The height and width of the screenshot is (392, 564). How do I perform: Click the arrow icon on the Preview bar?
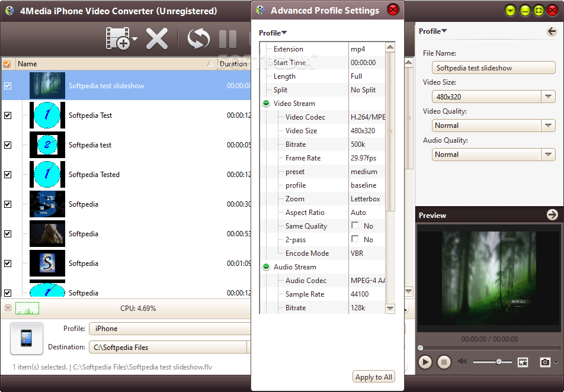(x=552, y=215)
